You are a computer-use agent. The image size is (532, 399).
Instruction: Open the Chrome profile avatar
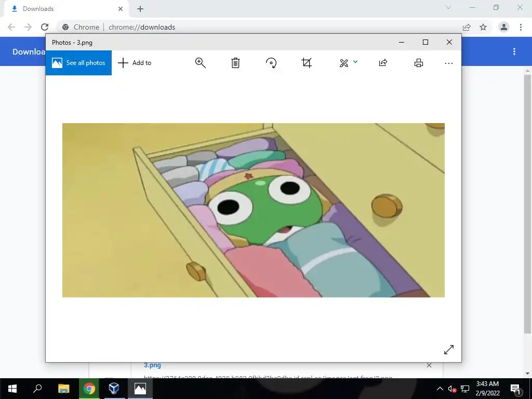[504, 27]
